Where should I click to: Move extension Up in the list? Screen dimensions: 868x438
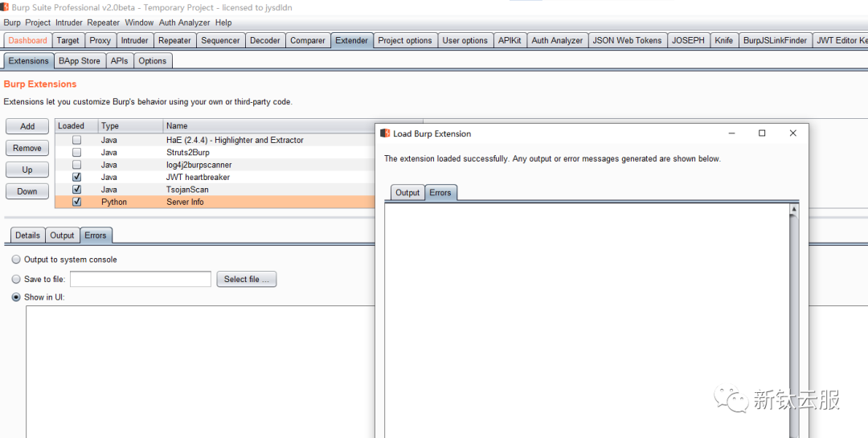click(x=27, y=170)
